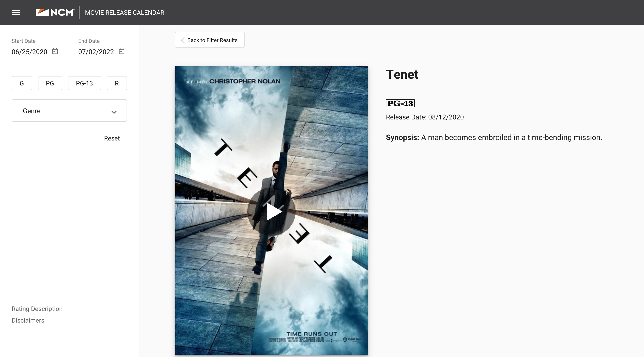Edit the End Date field 07/02/2022
Image resolution: width=644 pixels, height=357 pixels.
[x=96, y=52]
